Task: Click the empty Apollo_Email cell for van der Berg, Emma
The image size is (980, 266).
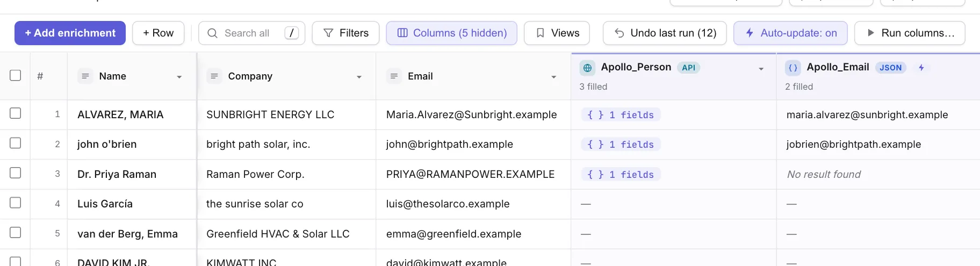Action: [878, 234]
